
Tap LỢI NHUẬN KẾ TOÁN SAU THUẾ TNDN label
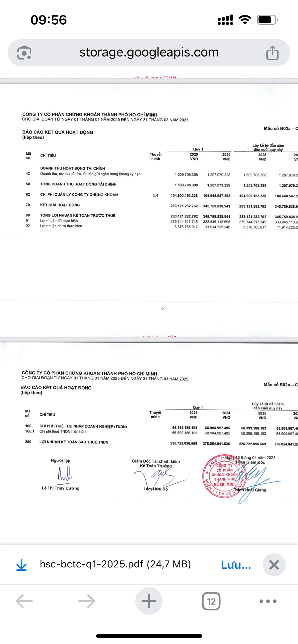click(x=74, y=442)
